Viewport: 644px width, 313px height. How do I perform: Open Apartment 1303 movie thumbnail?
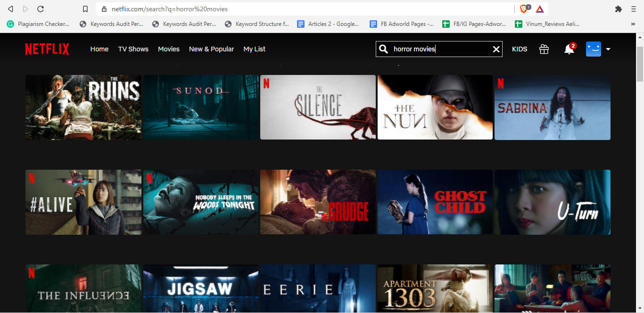(435, 288)
